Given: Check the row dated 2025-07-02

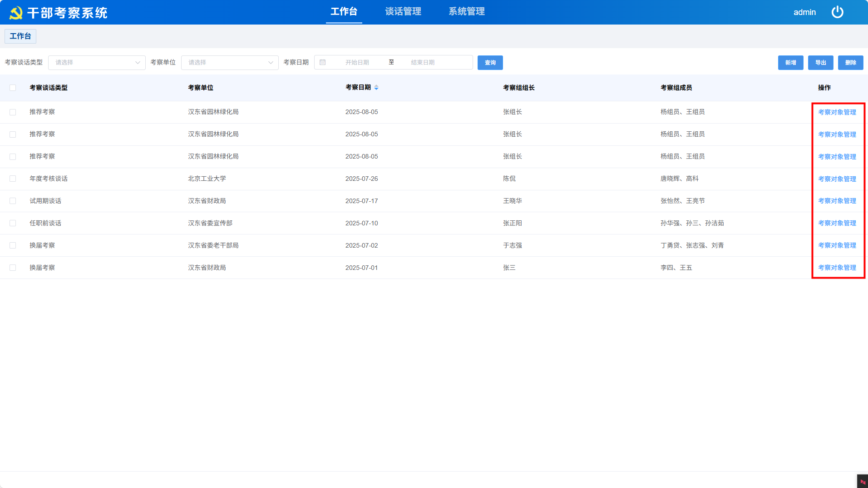Looking at the screenshot, I should (13, 245).
